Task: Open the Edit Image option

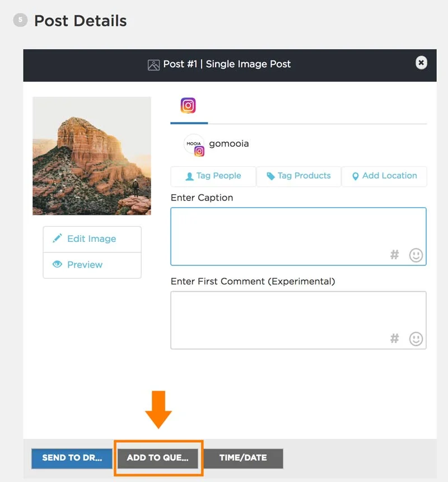Action: tap(92, 239)
